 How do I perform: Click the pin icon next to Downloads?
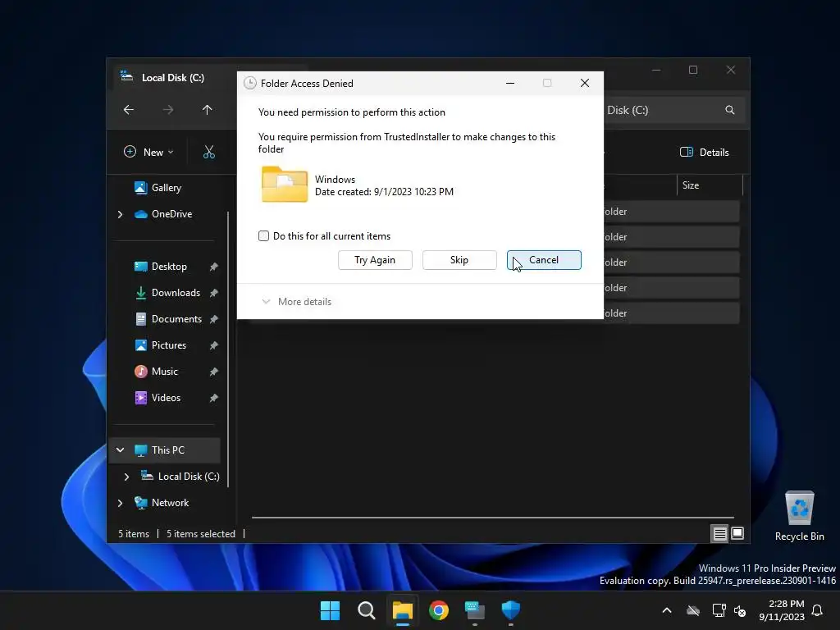(214, 293)
